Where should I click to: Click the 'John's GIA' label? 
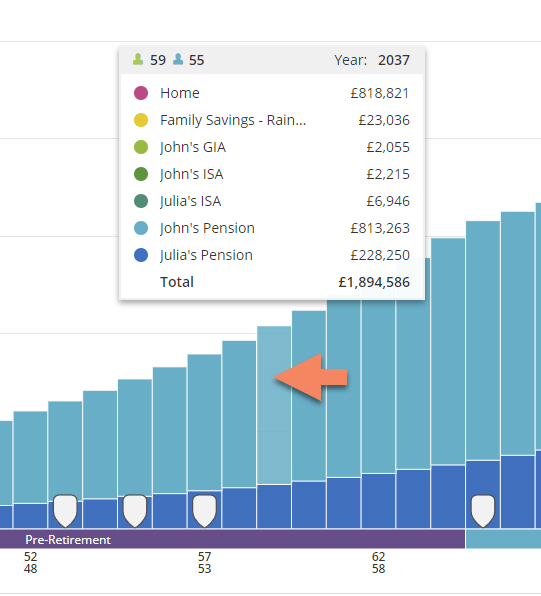point(193,147)
